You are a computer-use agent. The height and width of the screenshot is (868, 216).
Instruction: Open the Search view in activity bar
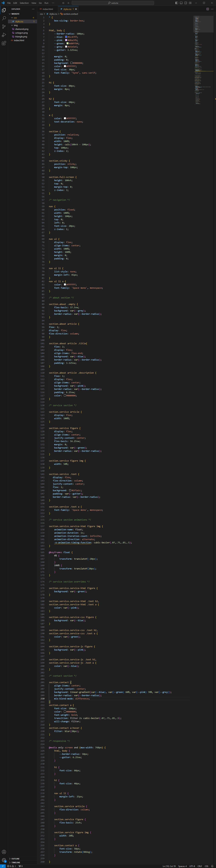coord(4,18)
